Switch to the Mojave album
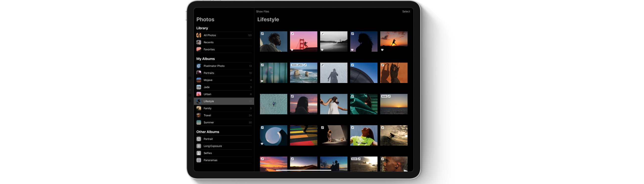Image resolution: width=644 pixels, height=184 pixels. 208,80
